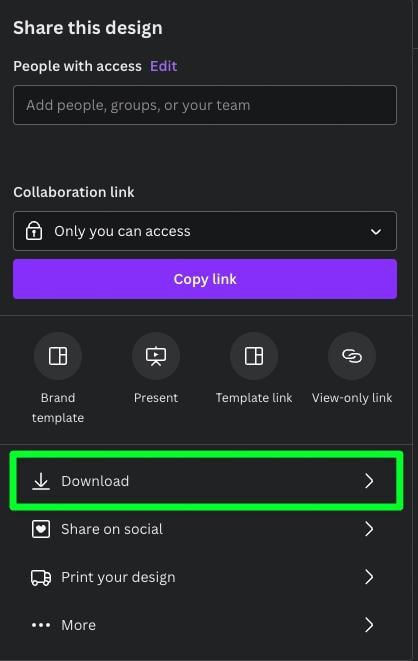Open the Collaboration link chevron arrow
The image size is (418, 661).
click(x=376, y=231)
